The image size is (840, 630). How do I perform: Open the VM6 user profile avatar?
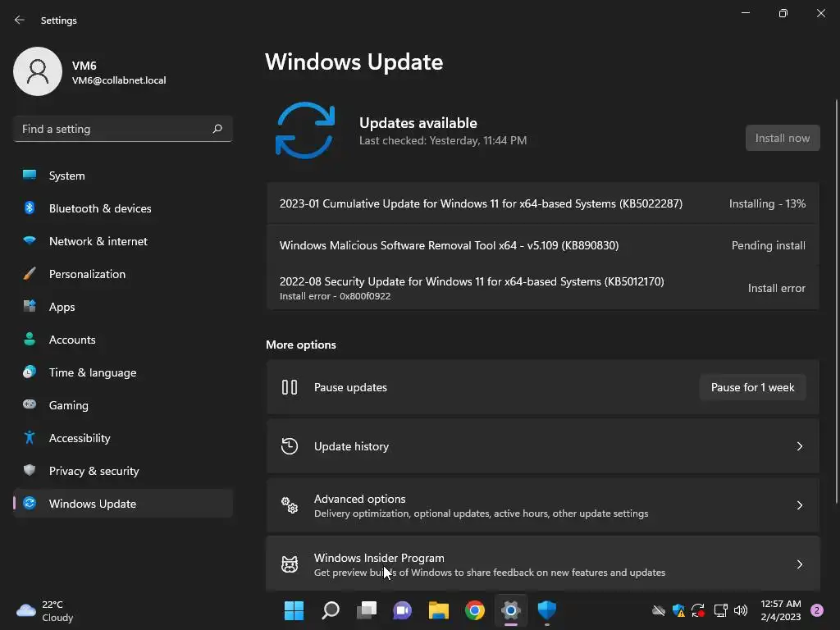click(38, 71)
